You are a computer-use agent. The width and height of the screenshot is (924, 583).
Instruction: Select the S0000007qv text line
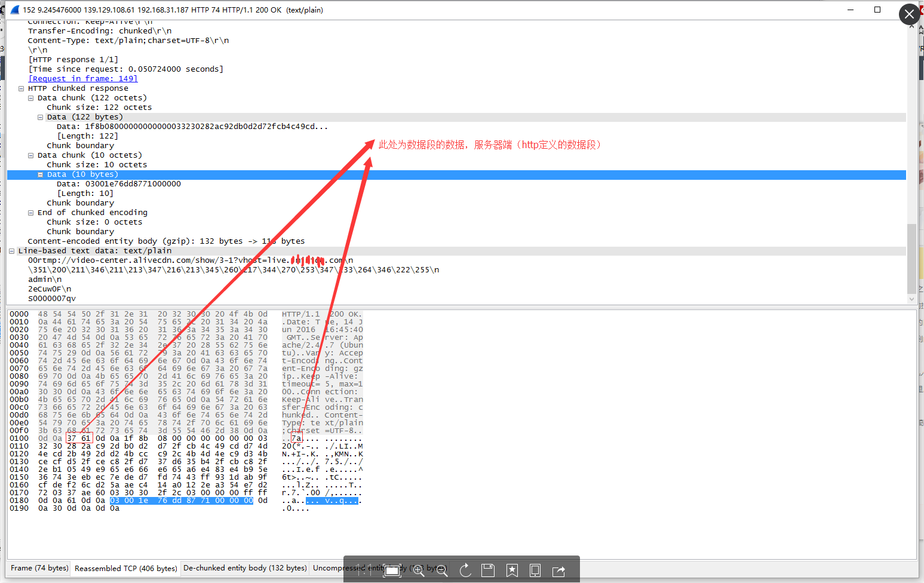[52, 299]
